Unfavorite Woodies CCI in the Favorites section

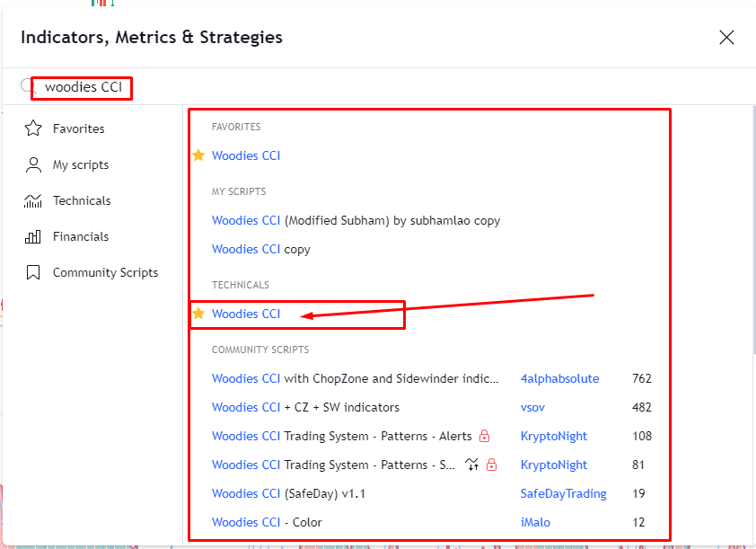(198, 155)
